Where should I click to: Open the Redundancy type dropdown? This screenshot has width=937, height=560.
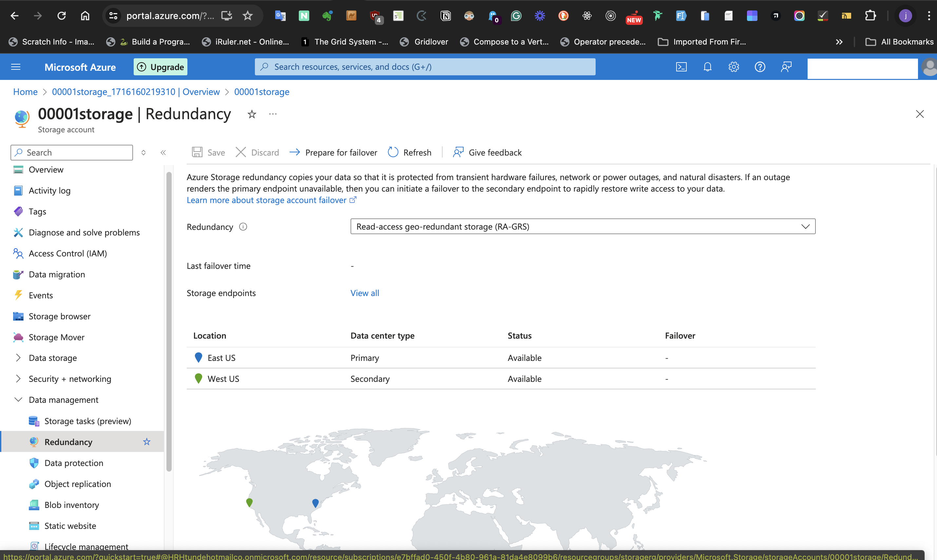[x=583, y=226]
